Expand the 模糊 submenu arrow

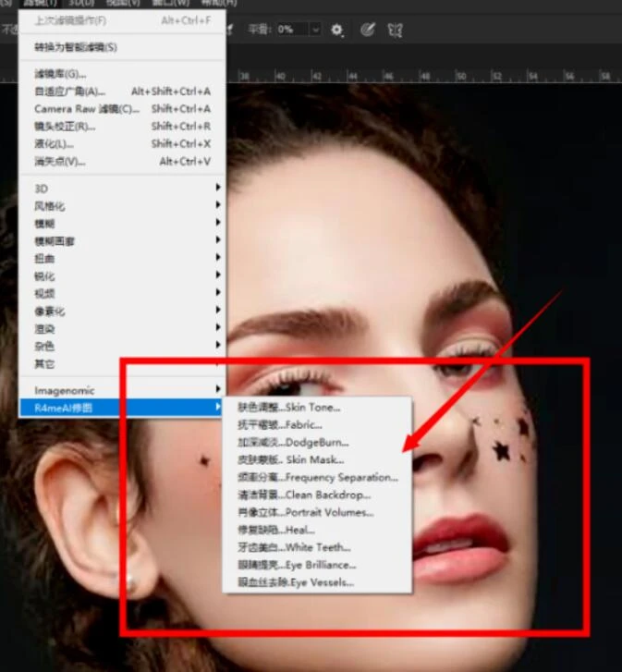[x=218, y=223]
